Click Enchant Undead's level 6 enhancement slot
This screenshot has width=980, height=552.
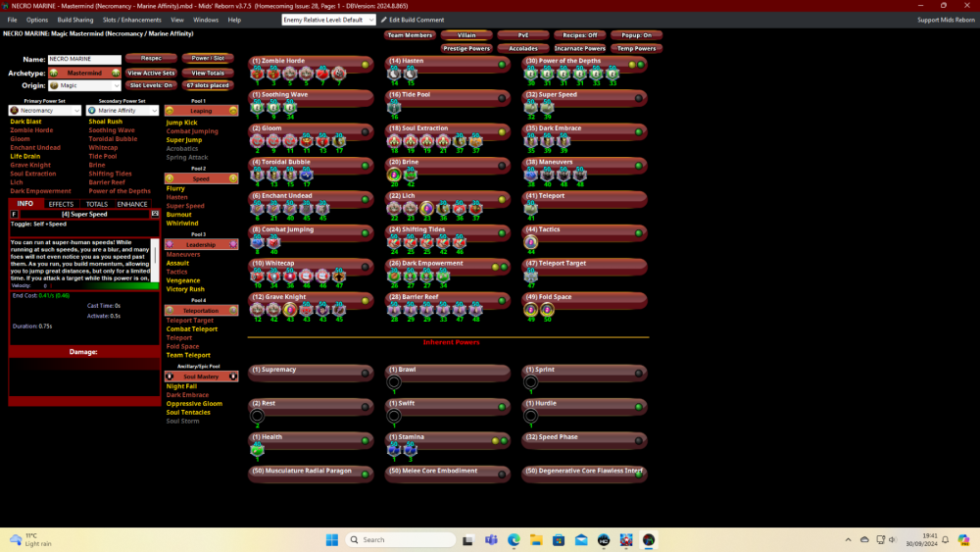pyautogui.click(x=257, y=210)
